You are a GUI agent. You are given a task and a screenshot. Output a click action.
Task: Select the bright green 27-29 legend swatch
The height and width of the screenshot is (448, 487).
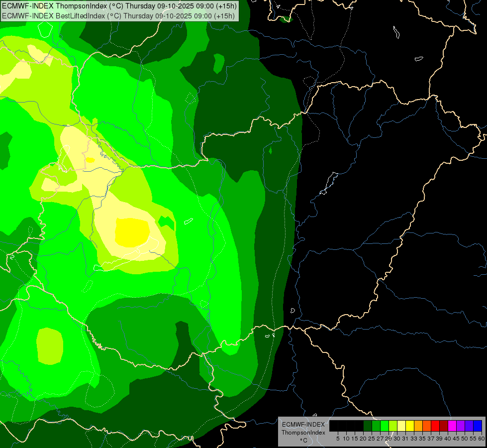click(x=385, y=426)
